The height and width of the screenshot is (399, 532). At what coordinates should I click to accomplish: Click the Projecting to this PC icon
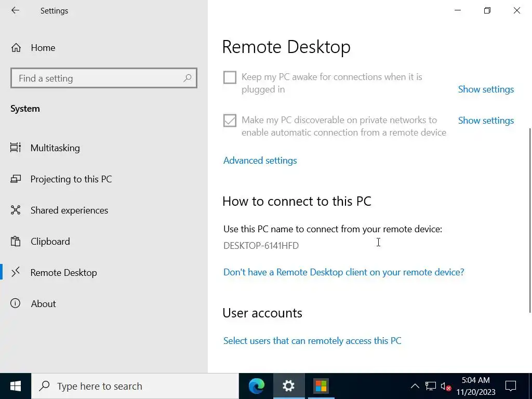(16, 179)
